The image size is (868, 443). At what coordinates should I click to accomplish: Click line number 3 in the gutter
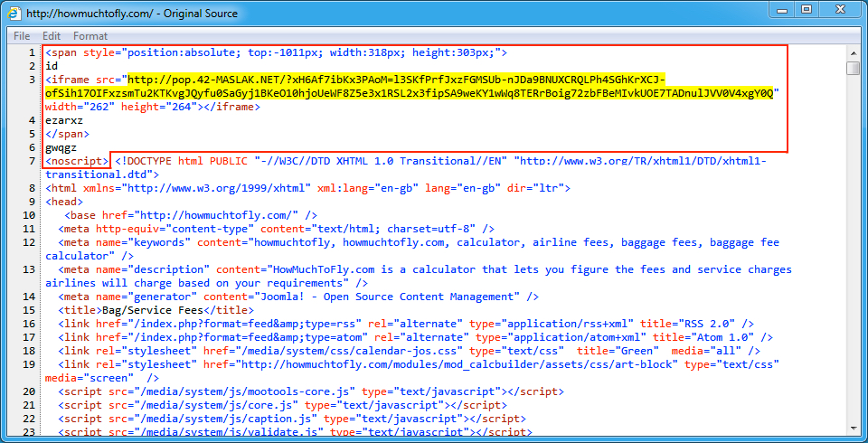click(x=33, y=80)
